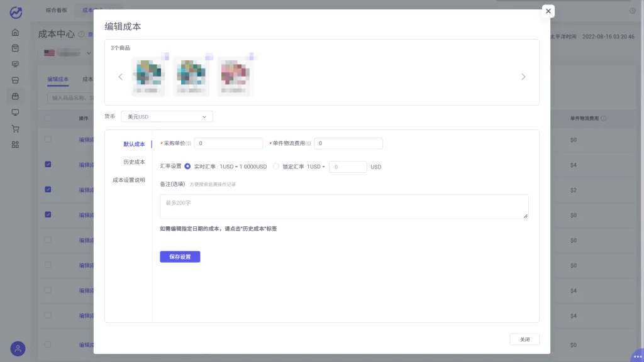Close the 编辑成本 dialog with the X icon
This screenshot has width=644, height=362.
tap(548, 11)
